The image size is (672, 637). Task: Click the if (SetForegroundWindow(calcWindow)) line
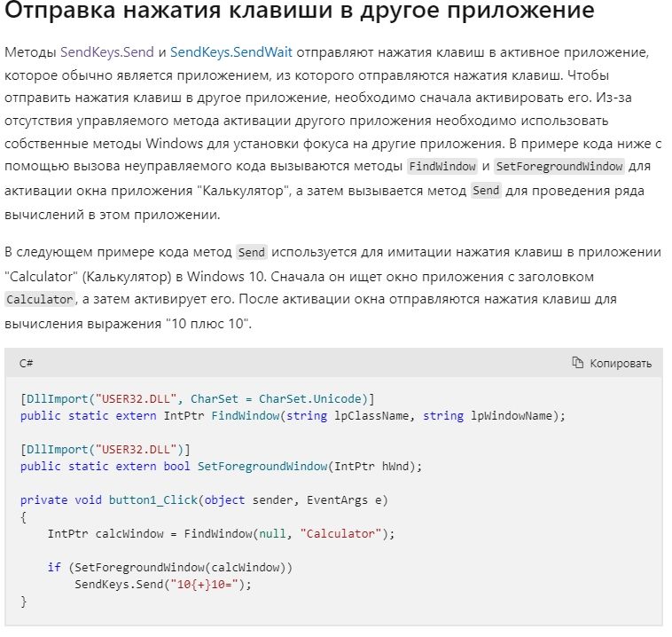169,567
